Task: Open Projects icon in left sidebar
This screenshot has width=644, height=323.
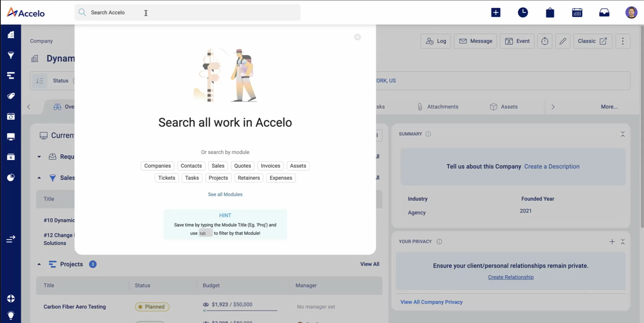Action: (11, 76)
